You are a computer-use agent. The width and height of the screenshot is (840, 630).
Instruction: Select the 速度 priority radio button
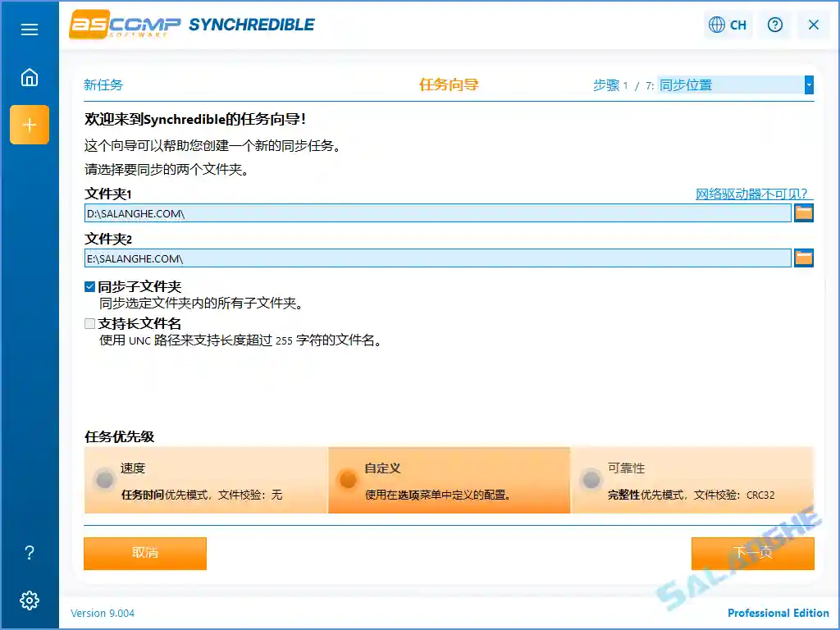pyautogui.click(x=105, y=479)
